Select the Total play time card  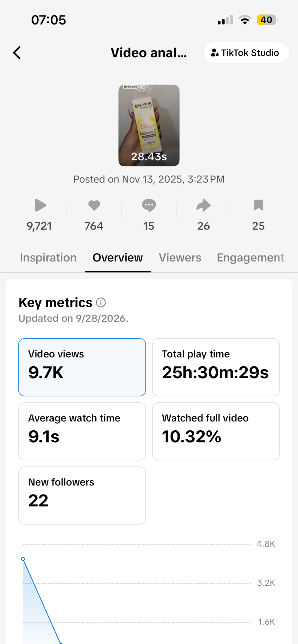(x=216, y=367)
